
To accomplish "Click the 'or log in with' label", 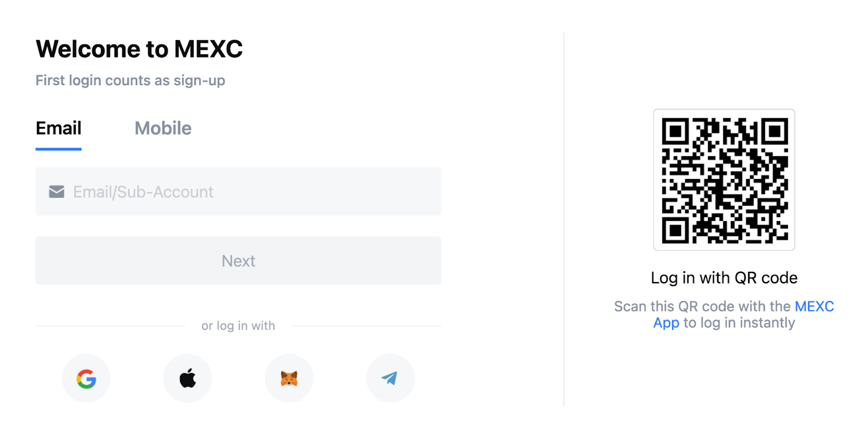I will click(238, 326).
